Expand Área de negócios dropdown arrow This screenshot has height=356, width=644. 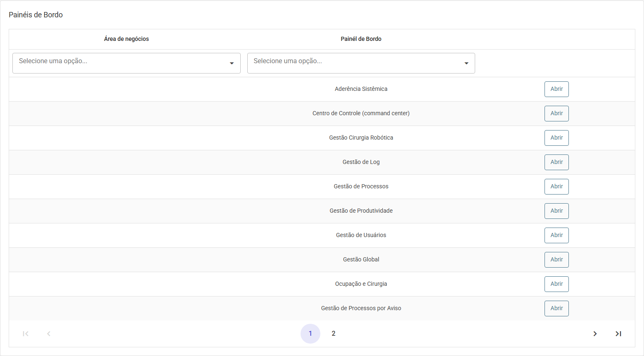[x=232, y=63]
